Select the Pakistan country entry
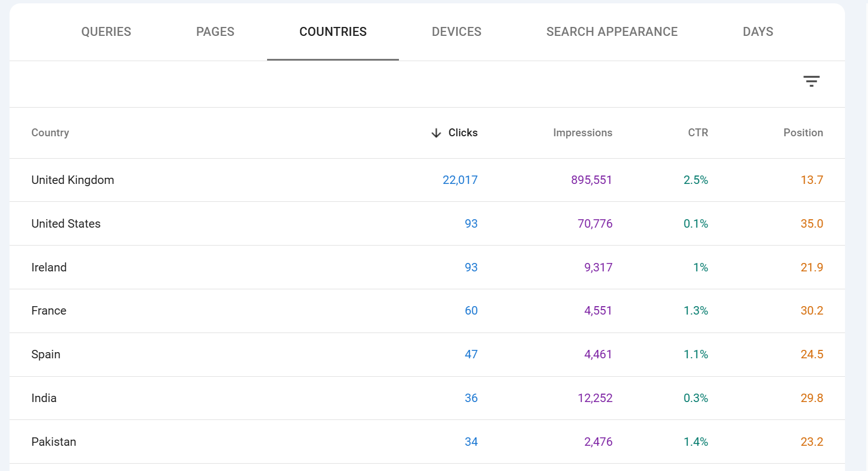Viewport: 868px width, 471px height. coord(53,442)
